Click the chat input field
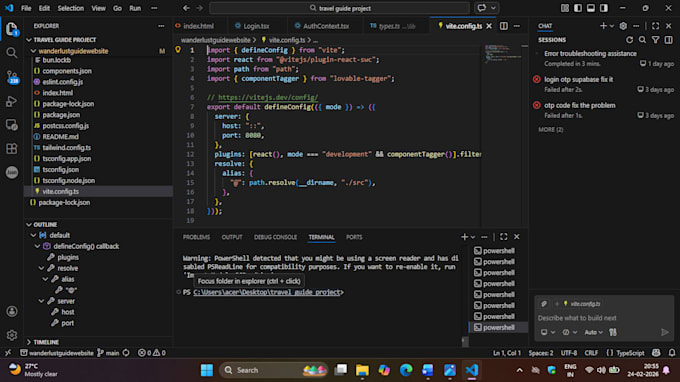Image resolution: width=680 pixels, height=382 pixels. (x=604, y=318)
